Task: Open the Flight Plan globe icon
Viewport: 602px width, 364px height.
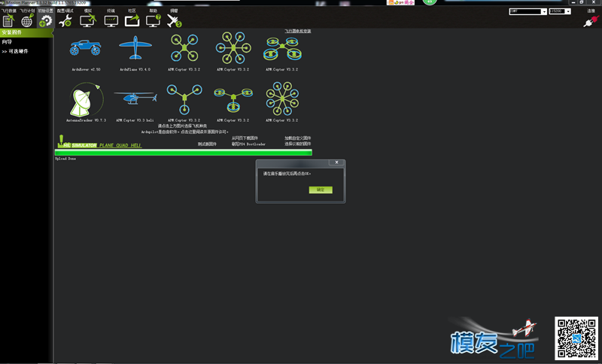Action: coord(27,21)
